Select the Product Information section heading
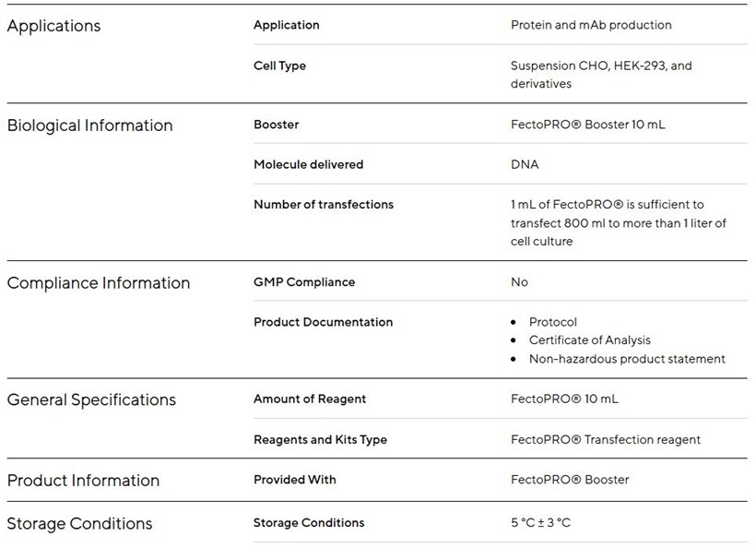The width and height of the screenshot is (756, 548). point(83,481)
